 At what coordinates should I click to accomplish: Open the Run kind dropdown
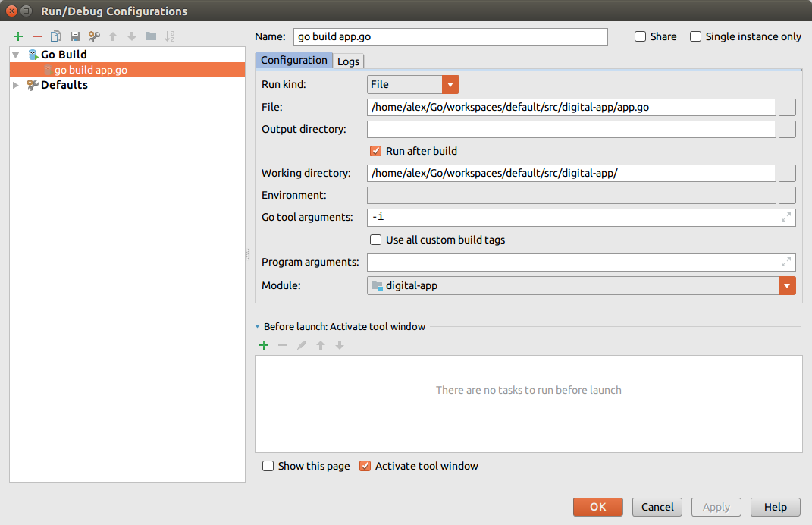[450, 85]
